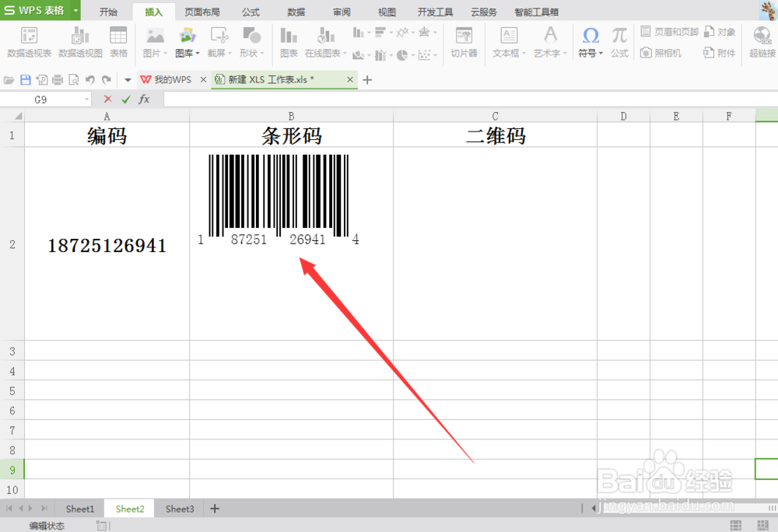Screen dimensions: 778x532
Task: Click the open folder icon
Action: tap(9, 80)
